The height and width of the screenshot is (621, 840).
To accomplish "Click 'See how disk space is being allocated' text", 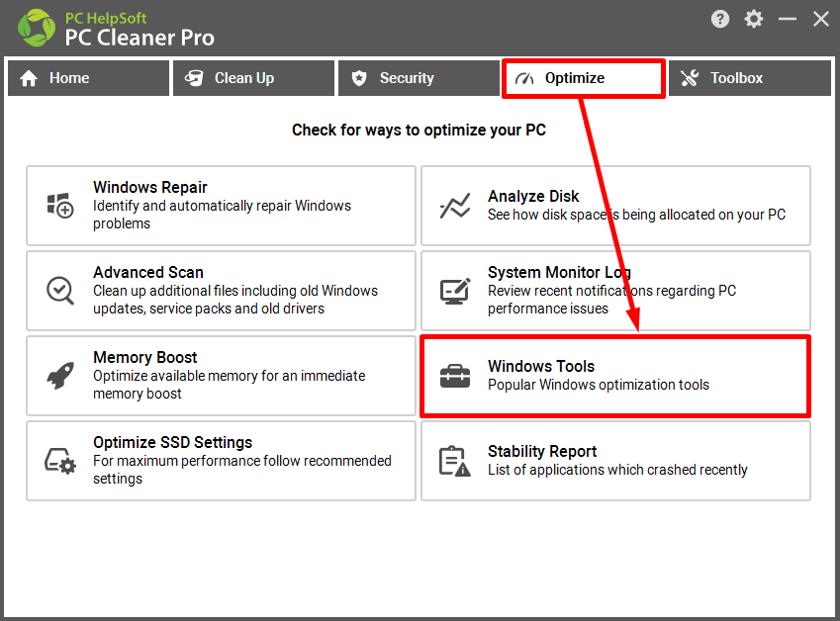I will (x=636, y=215).
